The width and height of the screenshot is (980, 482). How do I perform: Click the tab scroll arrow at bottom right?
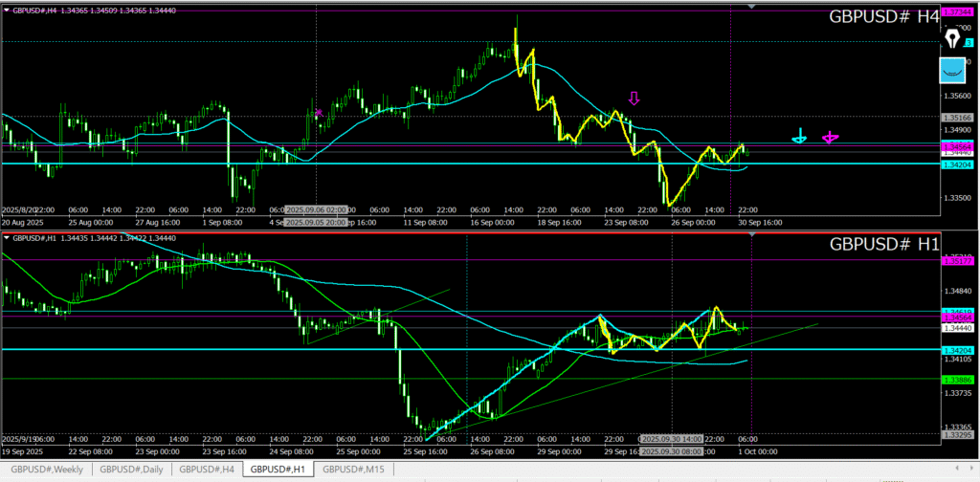coord(971,470)
